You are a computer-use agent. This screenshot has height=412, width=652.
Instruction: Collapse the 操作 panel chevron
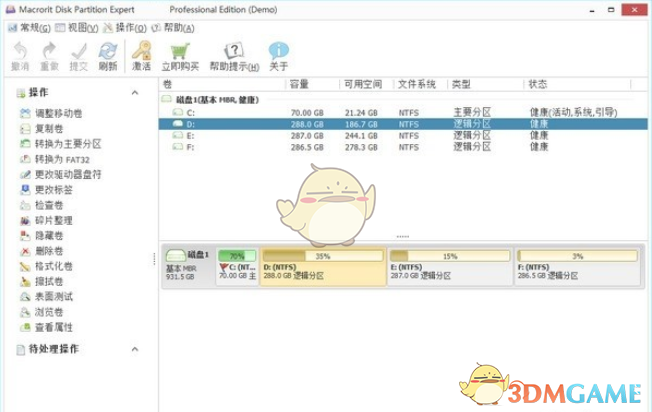point(135,92)
